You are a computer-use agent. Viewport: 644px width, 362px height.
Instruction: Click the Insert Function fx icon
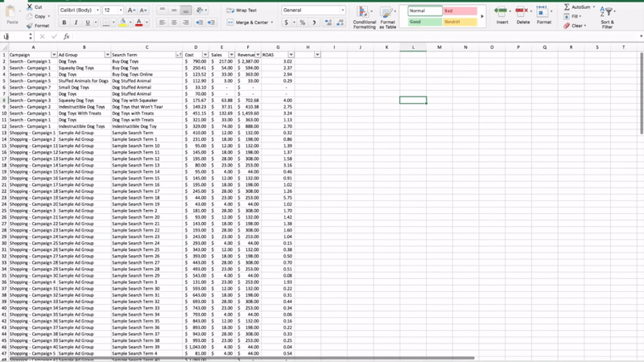(x=67, y=36)
